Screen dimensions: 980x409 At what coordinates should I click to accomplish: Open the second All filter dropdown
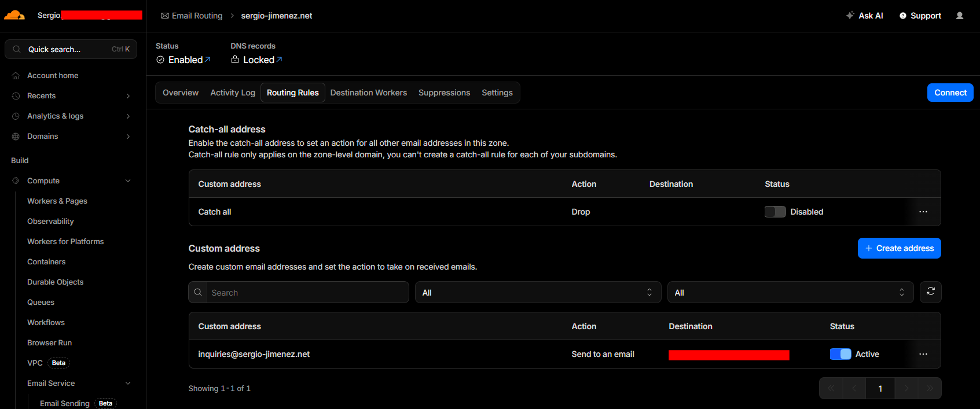(790, 292)
